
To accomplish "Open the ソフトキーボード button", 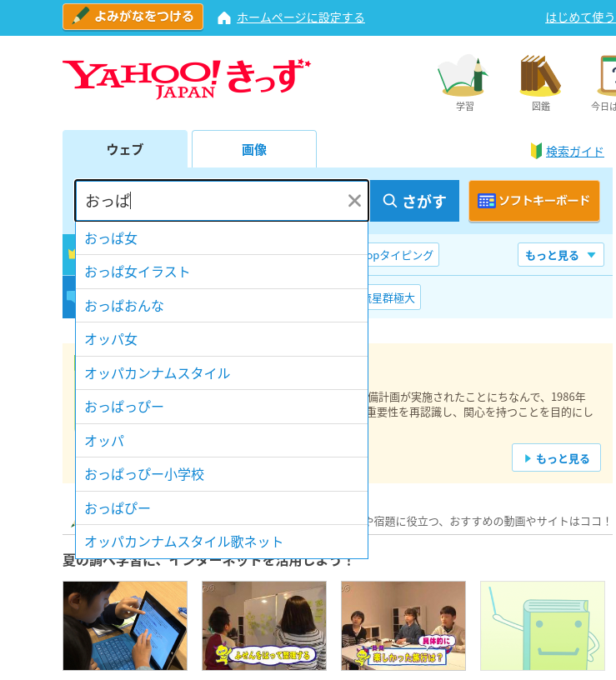I will pyautogui.click(x=534, y=201).
